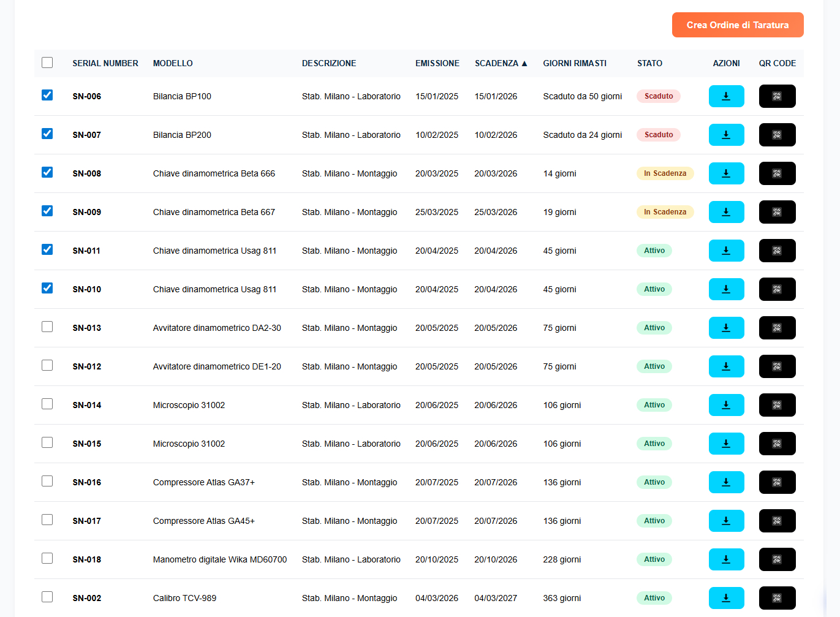The height and width of the screenshot is (617, 840).
Task: Click the Modello column header
Action: click(x=173, y=63)
